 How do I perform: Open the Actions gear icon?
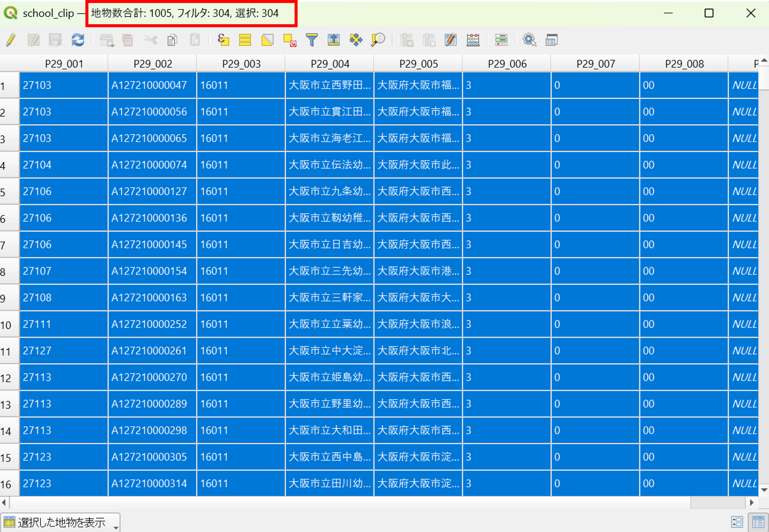(x=529, y=40)
